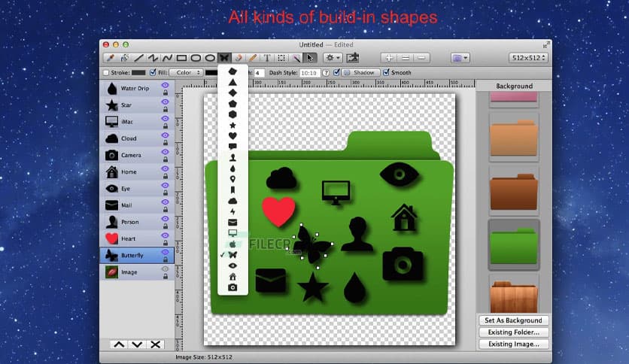Open the 512x512 size selector
Viewport: 629px width, 364px height.
(528, 58)
